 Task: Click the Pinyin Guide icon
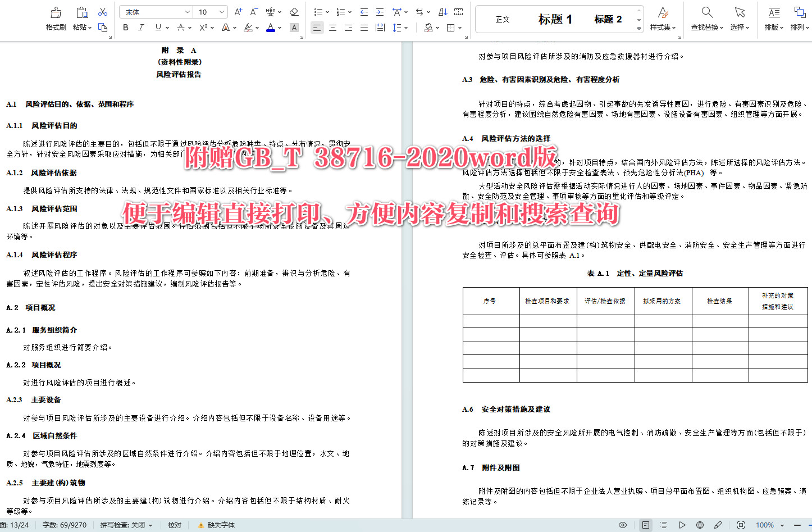[x=271, y=11]
